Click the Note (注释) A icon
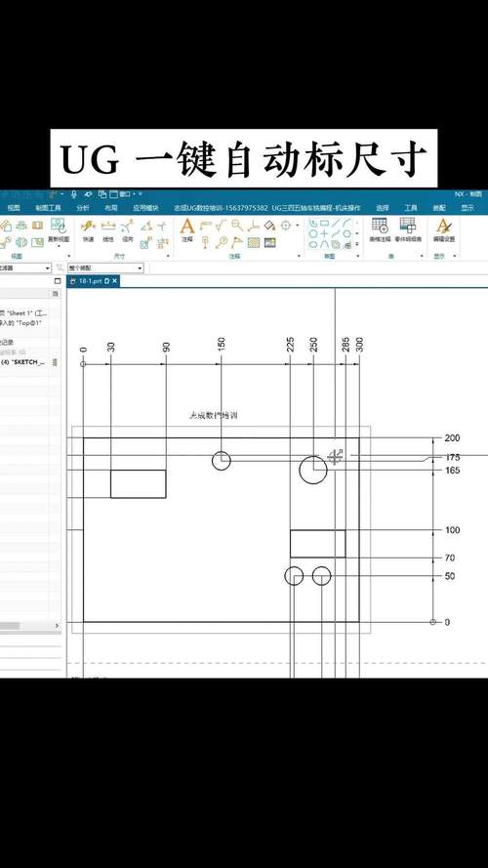This screenshot has width=488, height=868. click(x=187, y=227)
